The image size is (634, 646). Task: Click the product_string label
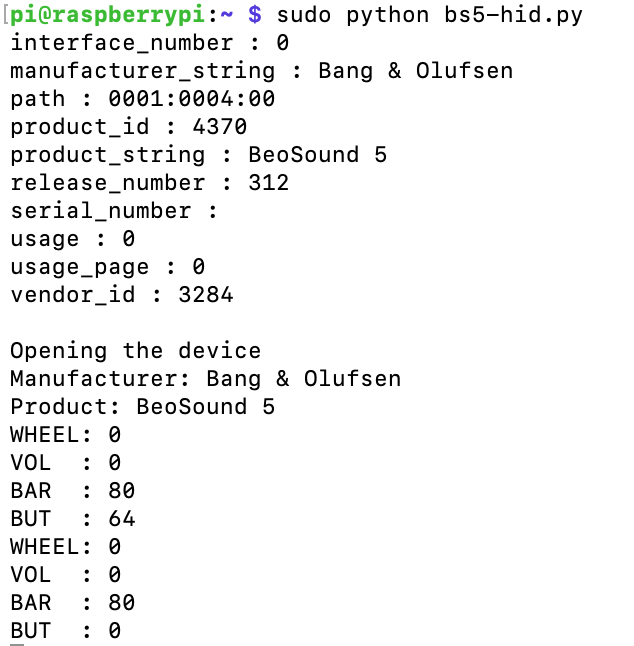coord(107,155)
